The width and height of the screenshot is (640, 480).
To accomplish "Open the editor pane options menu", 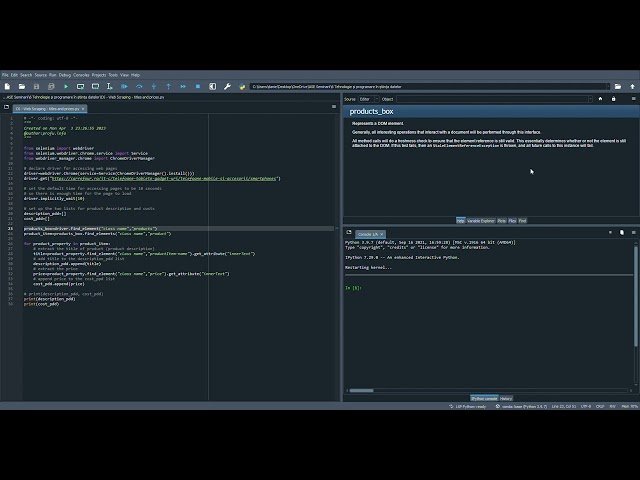I will click(334, 107).
